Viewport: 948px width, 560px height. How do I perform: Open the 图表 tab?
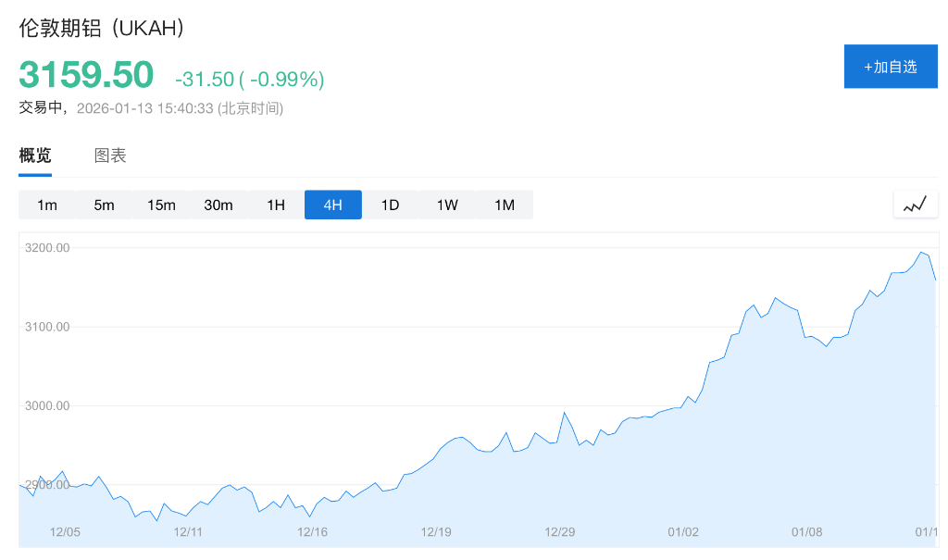110,156
